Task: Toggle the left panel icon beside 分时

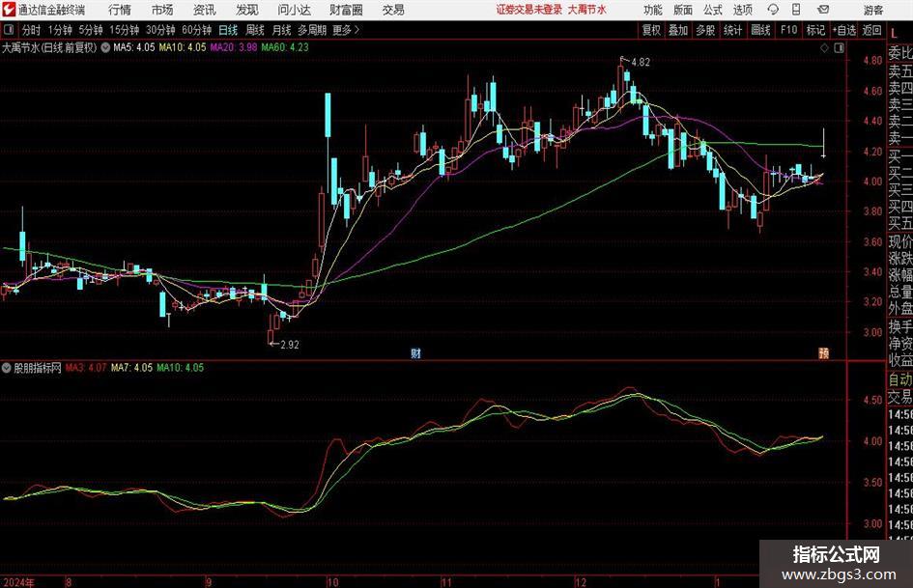Action: (x=9, y=30)
